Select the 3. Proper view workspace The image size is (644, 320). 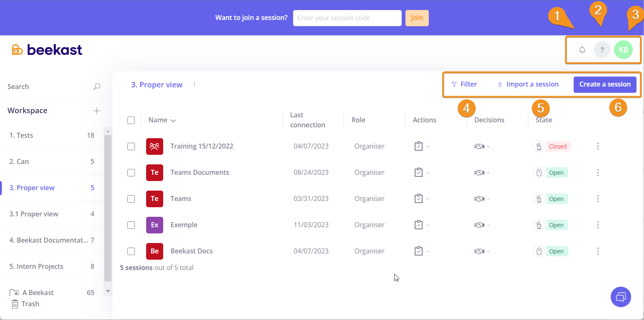point(52,188)
